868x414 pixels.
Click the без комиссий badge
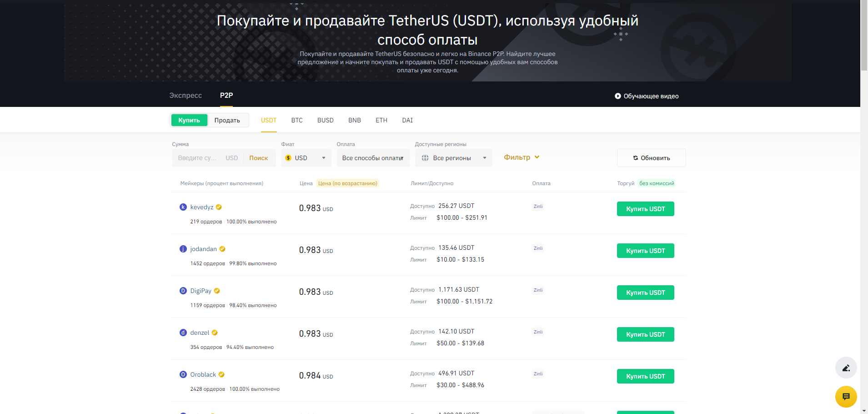(x=657, y=183)
